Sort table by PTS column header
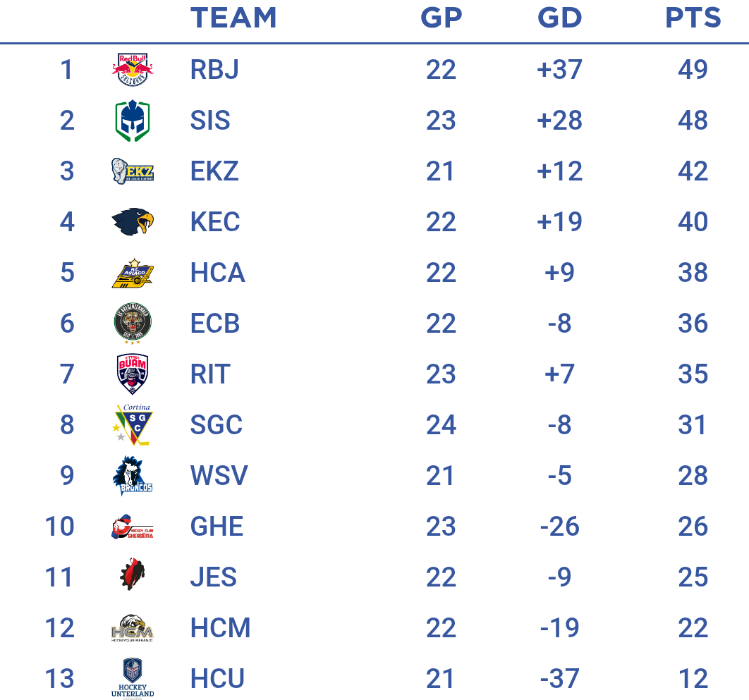The width and height of the screenshot is (749, 700). (693, 18)
